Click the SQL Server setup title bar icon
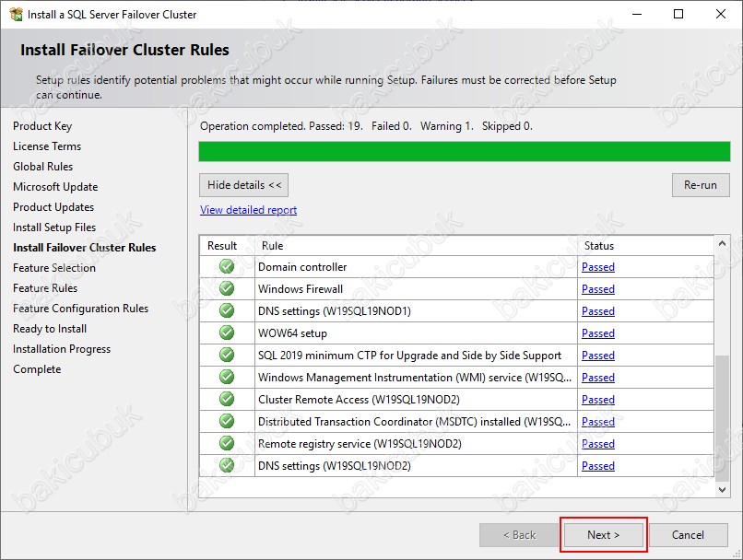 (x=16, y=14)
